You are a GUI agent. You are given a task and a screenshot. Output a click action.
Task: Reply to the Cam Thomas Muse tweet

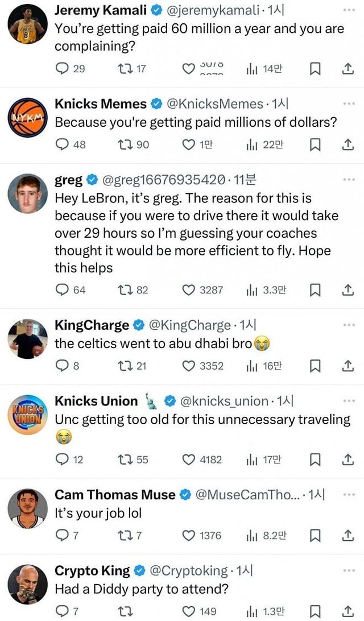pos(61,535)
